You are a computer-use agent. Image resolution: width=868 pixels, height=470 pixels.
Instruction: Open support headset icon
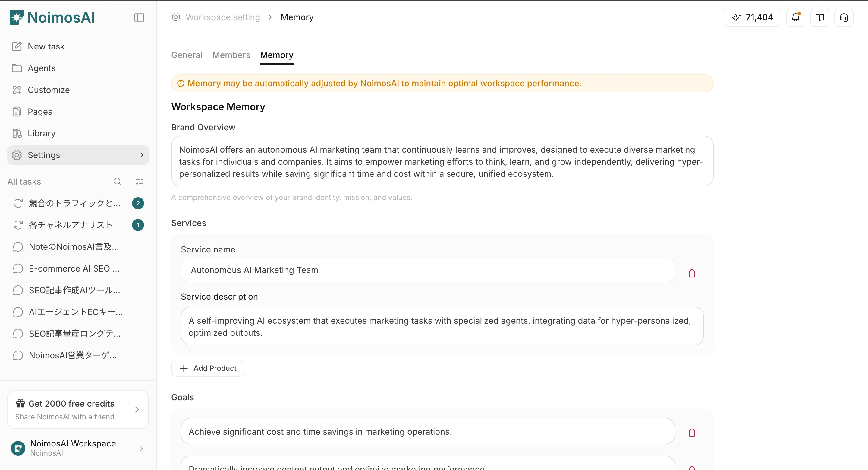(844, 17)
